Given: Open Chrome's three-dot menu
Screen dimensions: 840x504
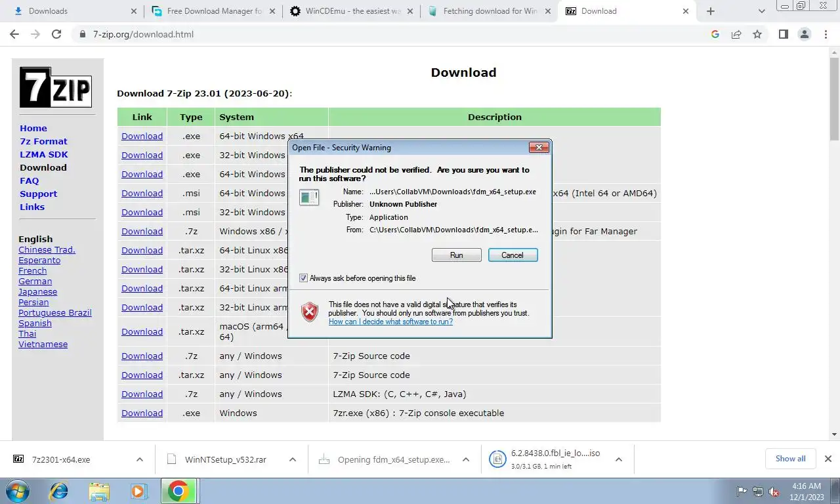Looking at the screenshot, I should 826,34.
